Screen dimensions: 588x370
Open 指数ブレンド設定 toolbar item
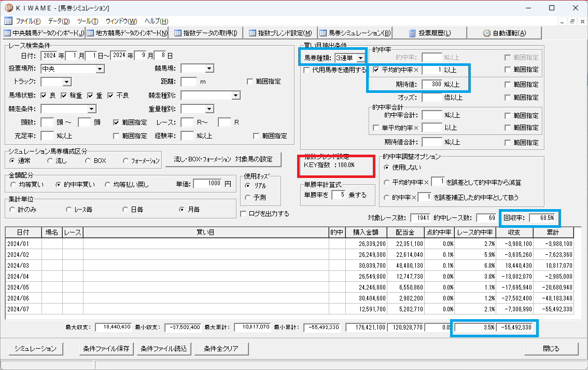(280, 33)
